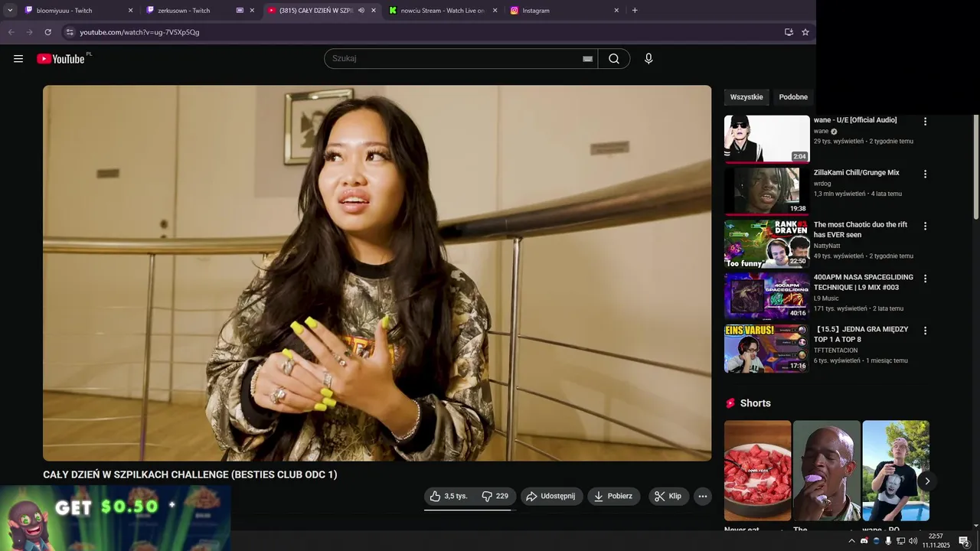Dislike the video with thumbs down
Screen dimensions: 980x551
point(495,496)
